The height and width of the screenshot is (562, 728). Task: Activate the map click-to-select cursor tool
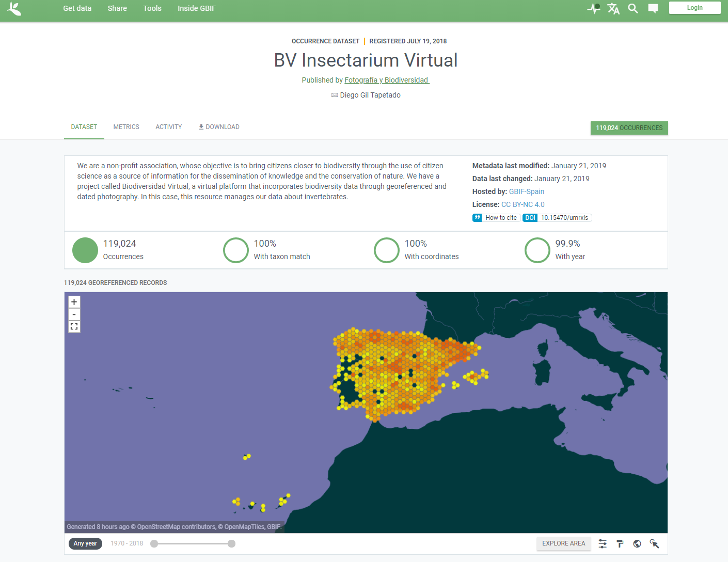[x=654, y=543]
